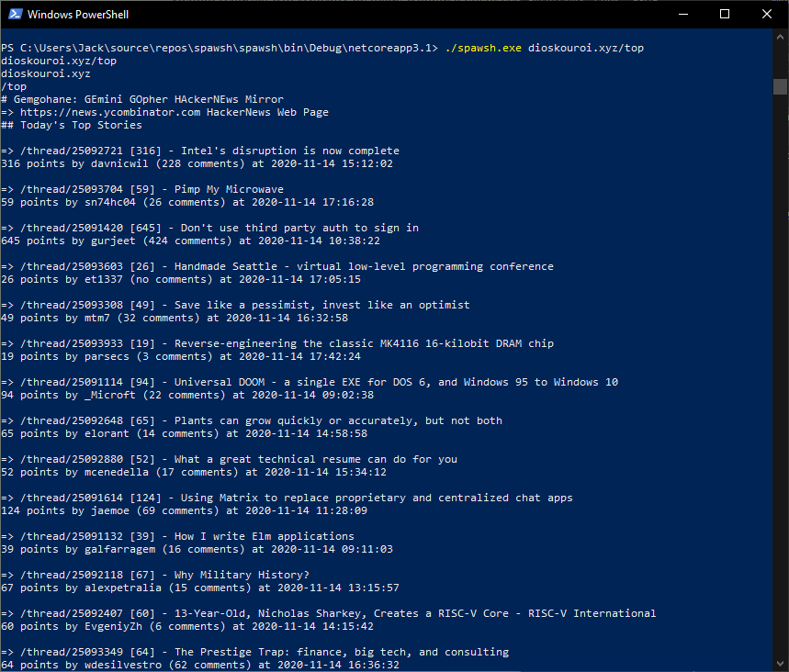Click the ./spawsh.exe command text
789x672 pixels.
point(483,48)
